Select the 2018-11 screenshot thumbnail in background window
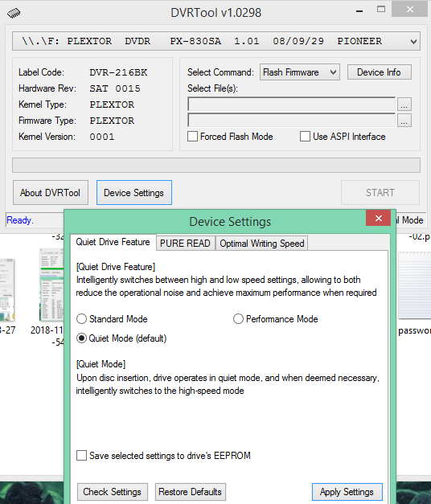The width and height of the screenshot is (431, 504). [x=51, y=285]
